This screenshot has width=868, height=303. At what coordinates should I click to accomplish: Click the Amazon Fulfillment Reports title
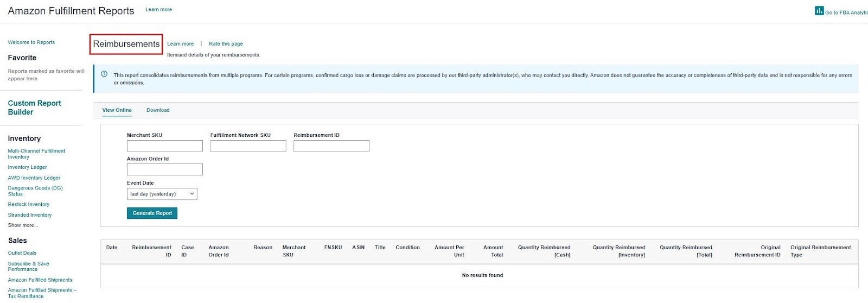[x=71, y=11]
